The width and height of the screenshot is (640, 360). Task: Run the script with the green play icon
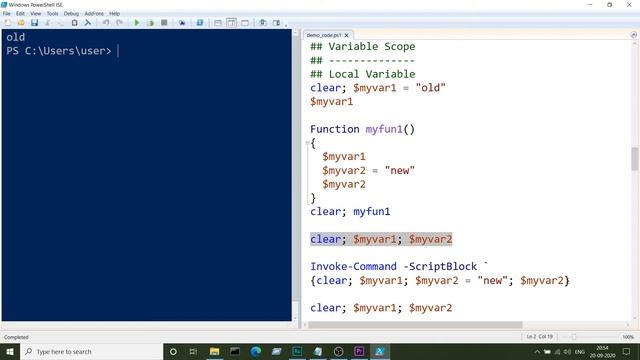click(137, 23)
